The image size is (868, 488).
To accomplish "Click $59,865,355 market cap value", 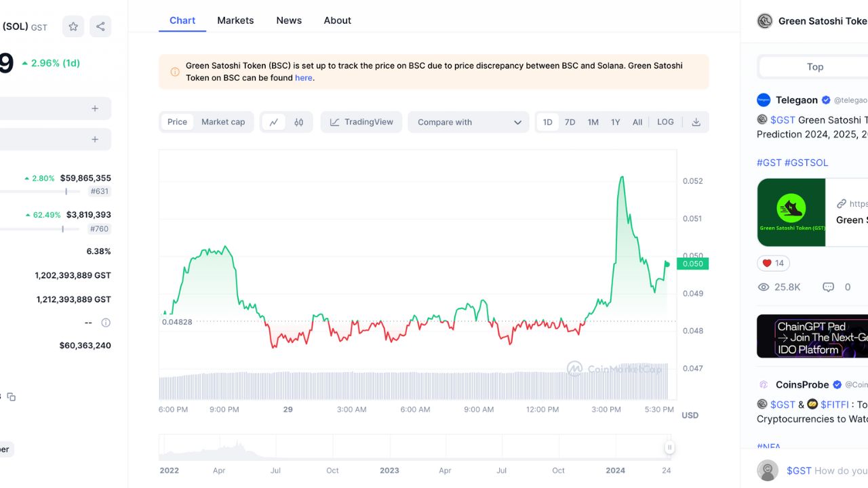I will [x=85, y=178].
